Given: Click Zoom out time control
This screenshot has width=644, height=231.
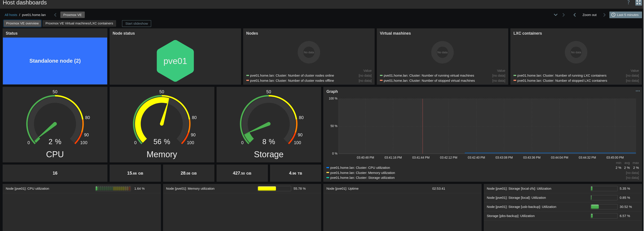Looking at the screenshot, I should 589,15.
